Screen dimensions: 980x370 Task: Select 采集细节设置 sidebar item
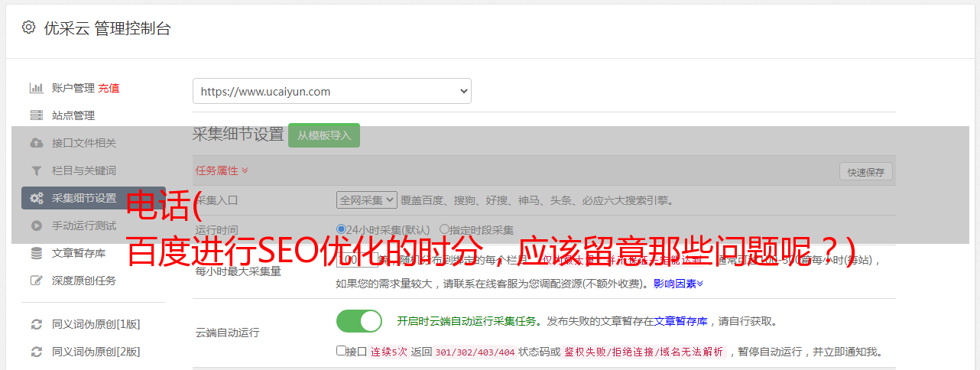point(93,198)
